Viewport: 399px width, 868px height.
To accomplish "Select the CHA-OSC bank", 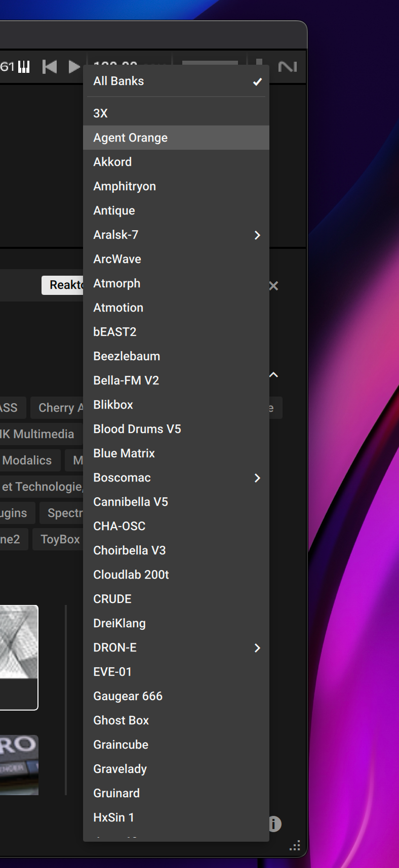I will coord(176,526).
